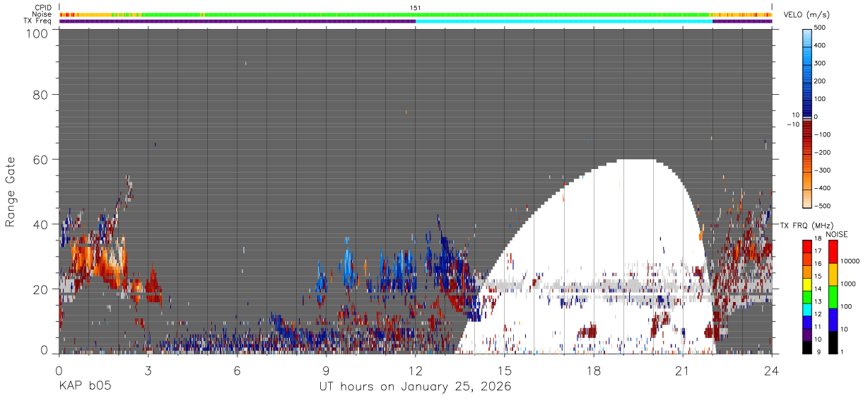Click the Range Gate axis title
This screenshot has height=401, width=868.
[x=11, y=191]
